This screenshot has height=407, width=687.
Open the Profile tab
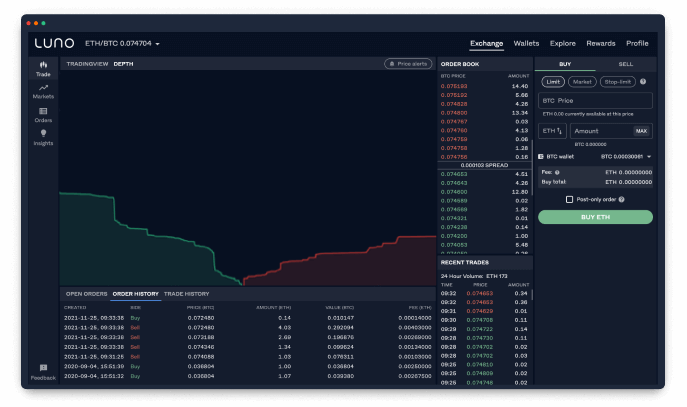click(x=637, y=43)
